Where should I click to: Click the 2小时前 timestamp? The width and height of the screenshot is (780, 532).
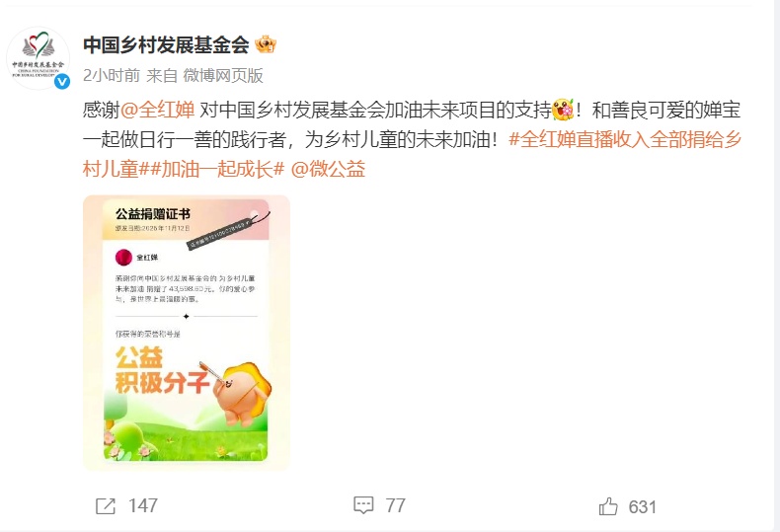coord(112,76)
